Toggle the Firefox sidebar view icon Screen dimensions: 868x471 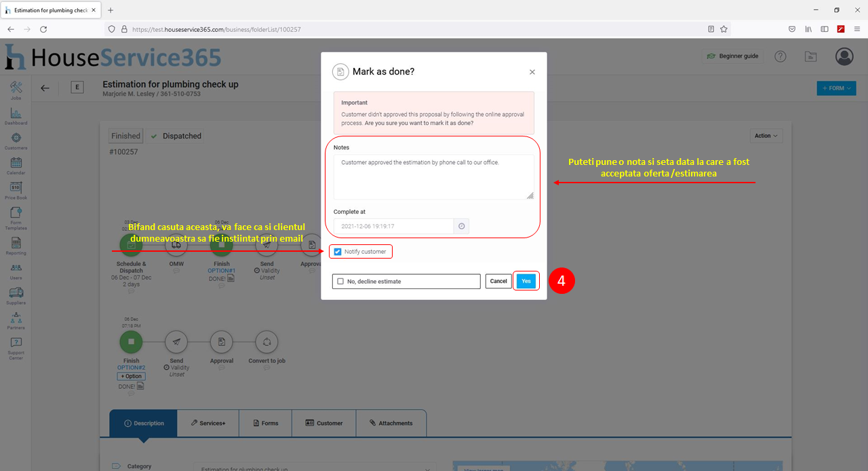coord(825,29)
